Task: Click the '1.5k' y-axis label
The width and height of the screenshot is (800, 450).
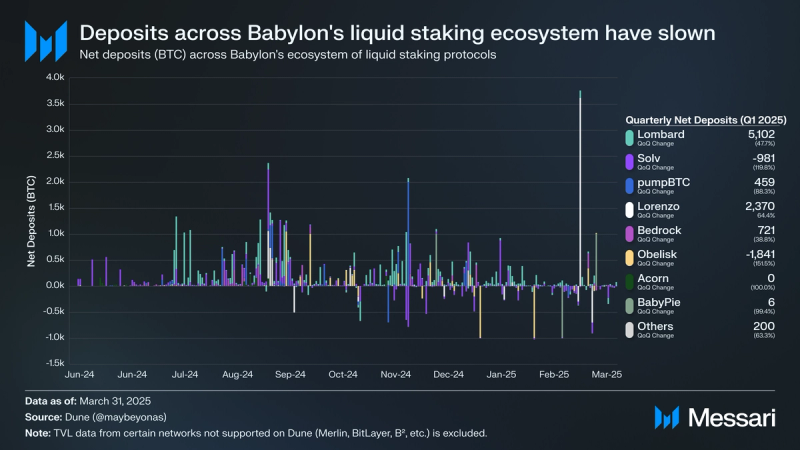Action: (55, 207)
